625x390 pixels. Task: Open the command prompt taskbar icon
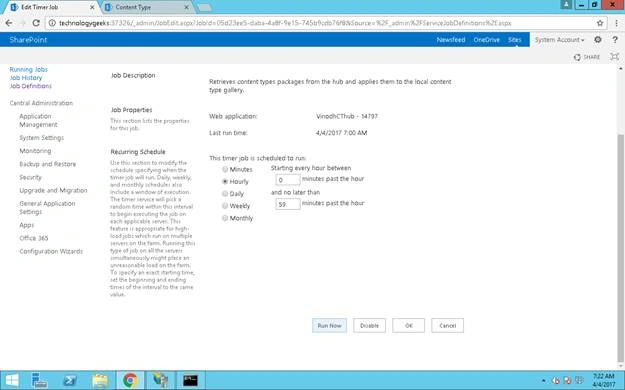(x=190, y=380)
